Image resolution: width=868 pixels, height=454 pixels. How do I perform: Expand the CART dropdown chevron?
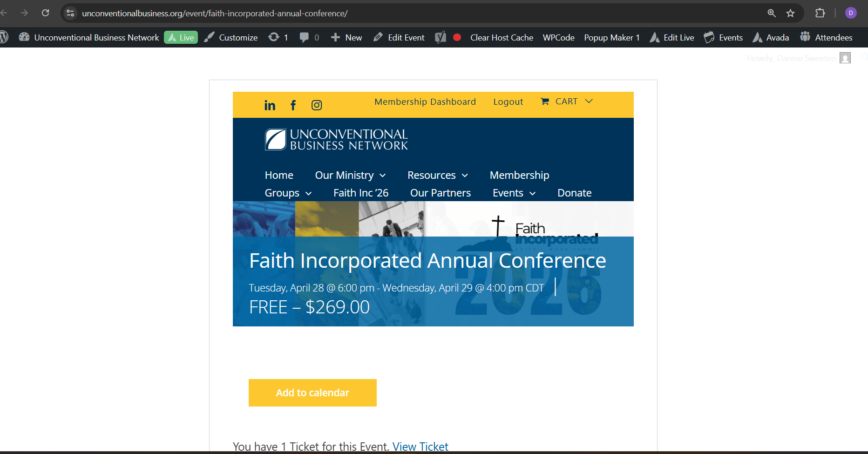point(589,101)
